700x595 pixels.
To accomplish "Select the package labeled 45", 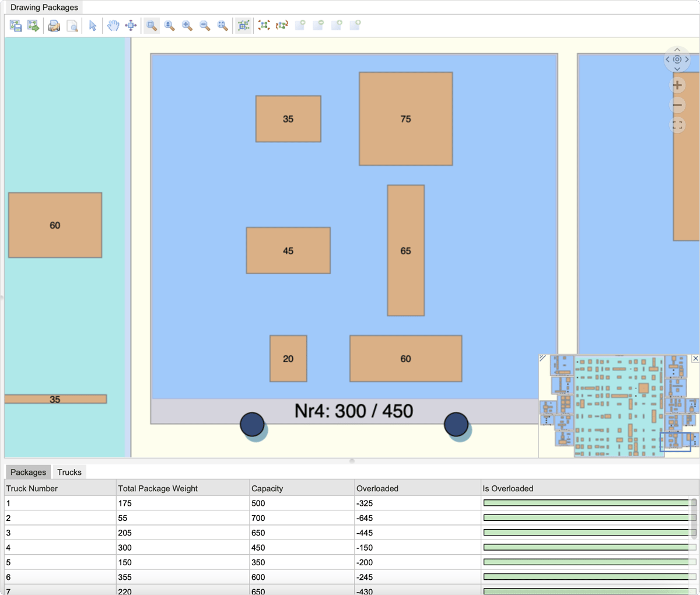I will [288, 251].
